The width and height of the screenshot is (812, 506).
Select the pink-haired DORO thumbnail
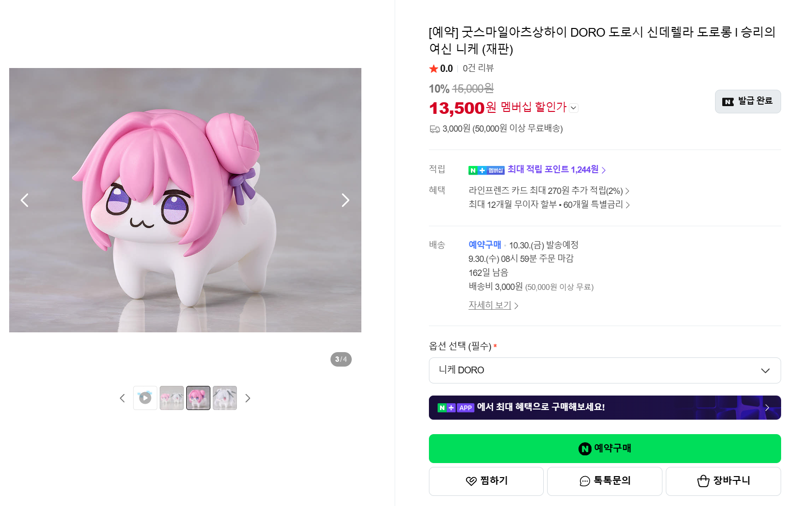[198, 398]
